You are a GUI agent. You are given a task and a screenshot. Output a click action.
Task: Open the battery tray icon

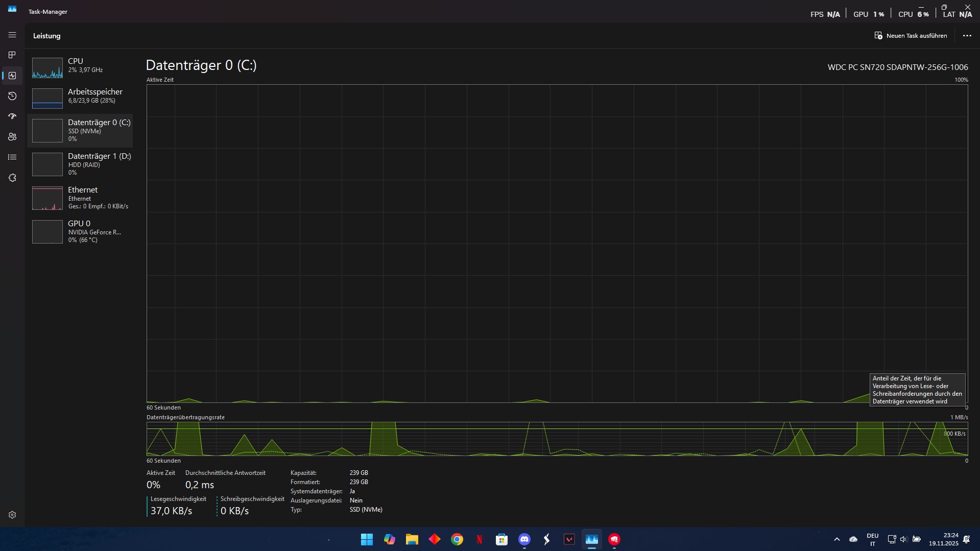pos(917,539)
